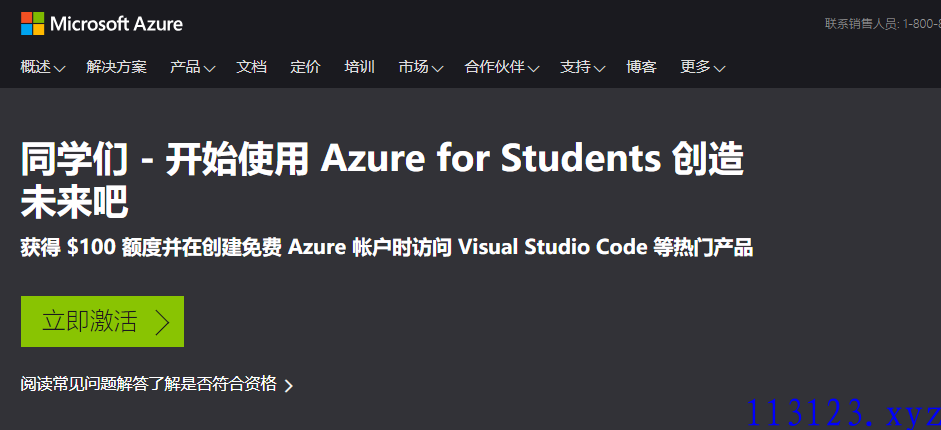Open the 阅读常见问题解答了解是否符合资格 link
Image resolution: width=941 pixels, height=430 pixels.
point(157,384)
